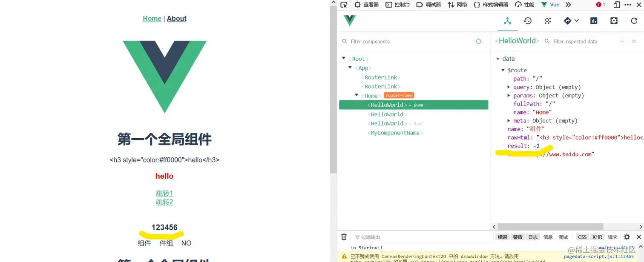Click inspect DOM code brackets icon
Screen dimensions: 644x262
pyautogui.click(x=622, y=41)
